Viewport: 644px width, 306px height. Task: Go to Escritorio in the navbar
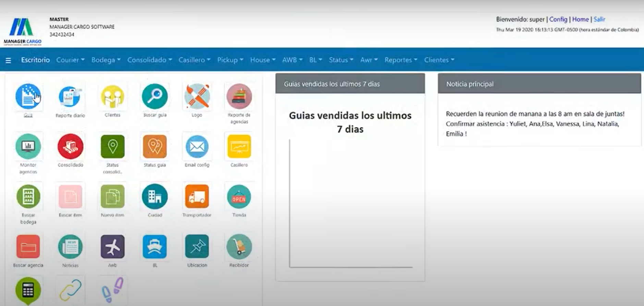pyautogui.click(x=35, y=60)
